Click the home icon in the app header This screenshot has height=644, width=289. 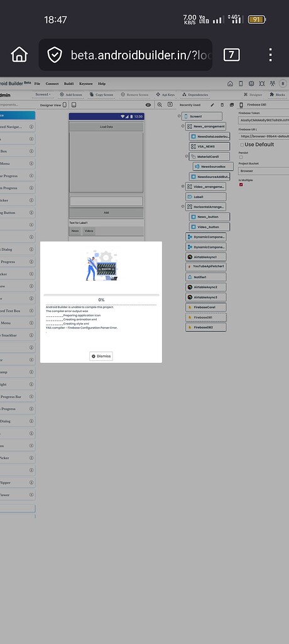[231, 84]
